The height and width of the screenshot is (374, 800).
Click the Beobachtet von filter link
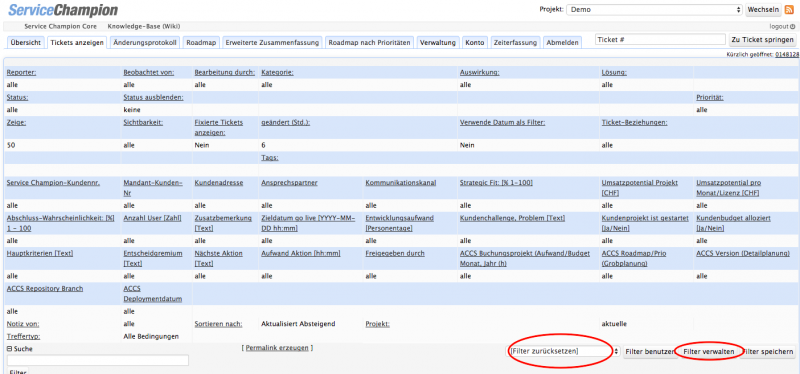tap(149, 72)
